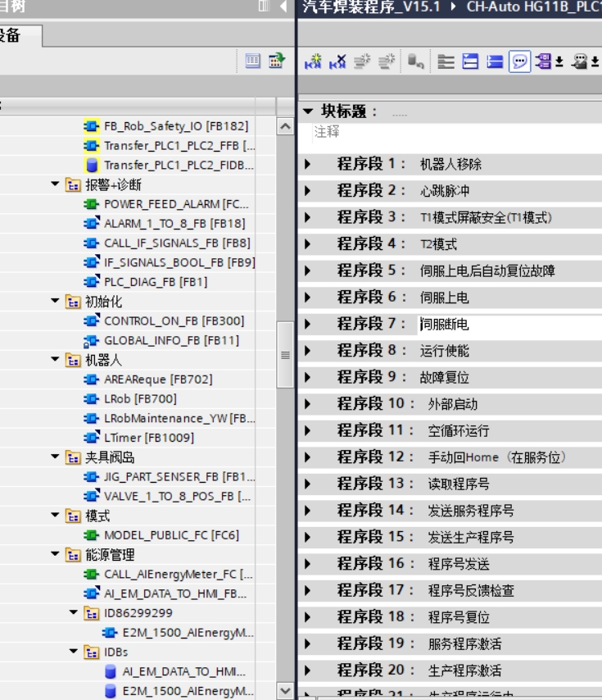Click the project tree panel layout icon

264,6
